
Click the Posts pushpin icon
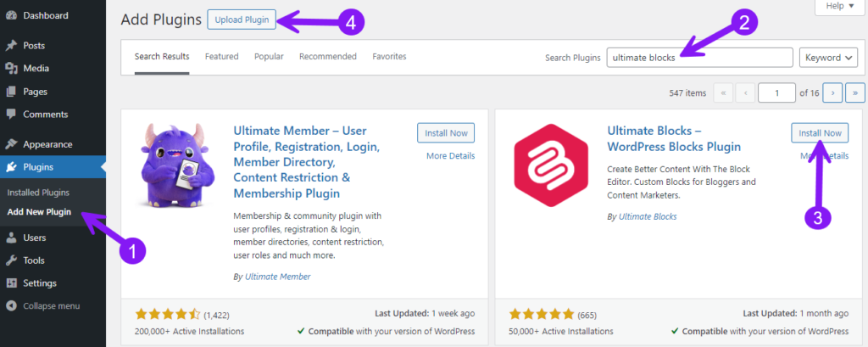[x=11, y=46]
